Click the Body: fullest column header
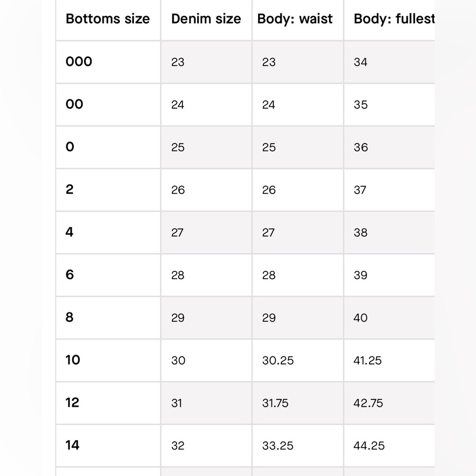476x476 pixels. pos(394,19)
